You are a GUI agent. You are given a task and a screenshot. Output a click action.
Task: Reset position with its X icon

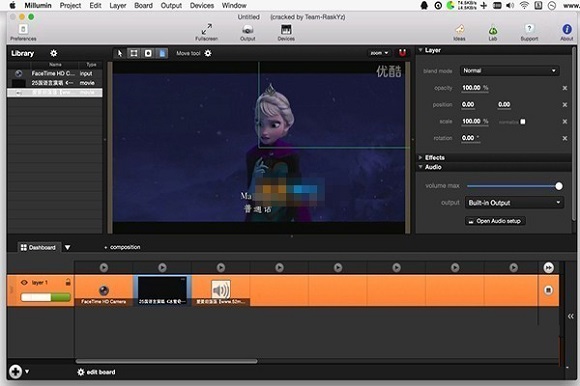click(565, 105)
